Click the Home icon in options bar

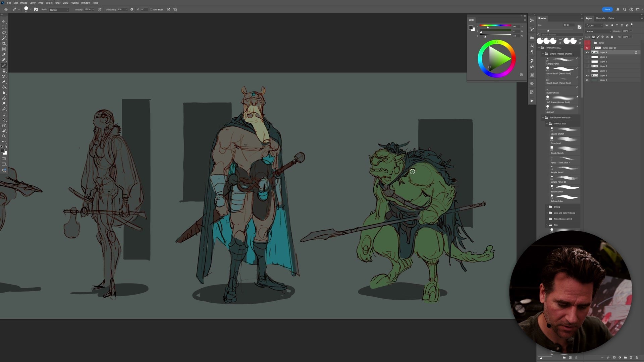tap(6, 9)
